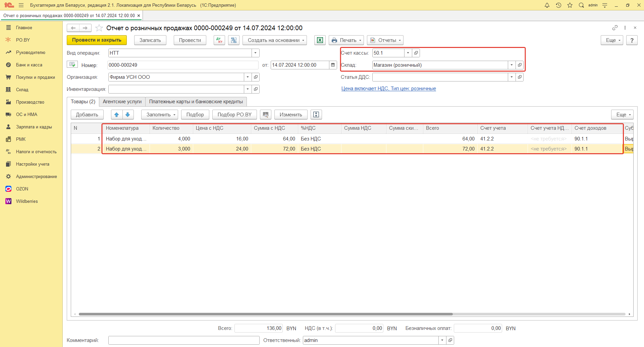Open Покупки и продажи section
Viewport: 644px width, 347px height.
(x=36, y=77)
